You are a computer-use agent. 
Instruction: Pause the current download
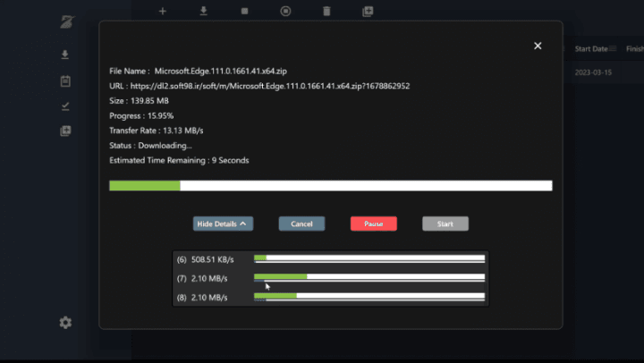pyautogui.click(x=374, y=224)
